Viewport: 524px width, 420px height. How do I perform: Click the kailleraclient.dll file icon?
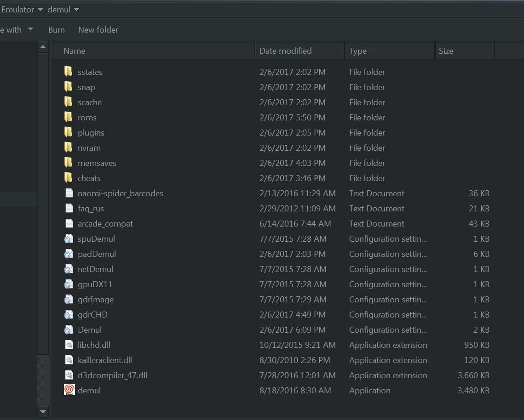tap(69, 360)
